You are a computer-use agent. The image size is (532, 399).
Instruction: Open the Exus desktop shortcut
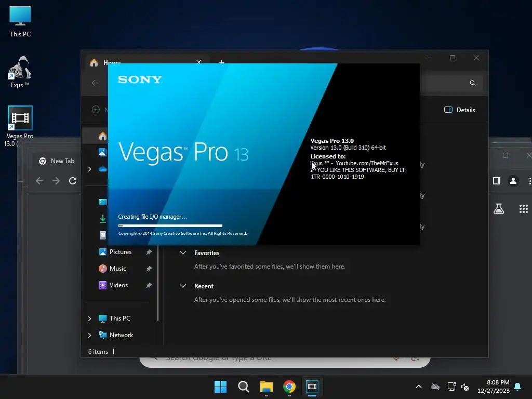(19, 72)
